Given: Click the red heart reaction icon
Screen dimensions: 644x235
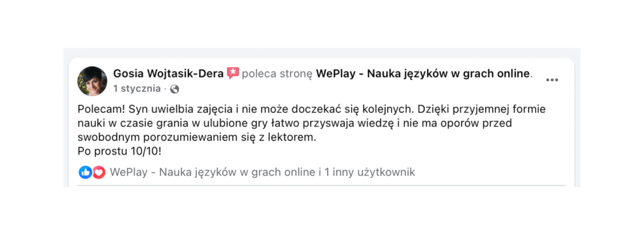Looking at the screenshot, I should point(98,172).
